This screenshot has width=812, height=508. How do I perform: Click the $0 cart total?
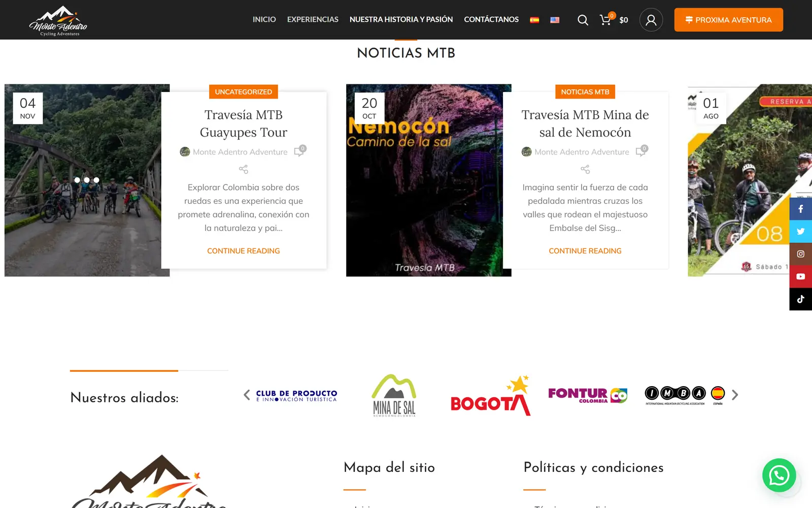tap(624, 20)
